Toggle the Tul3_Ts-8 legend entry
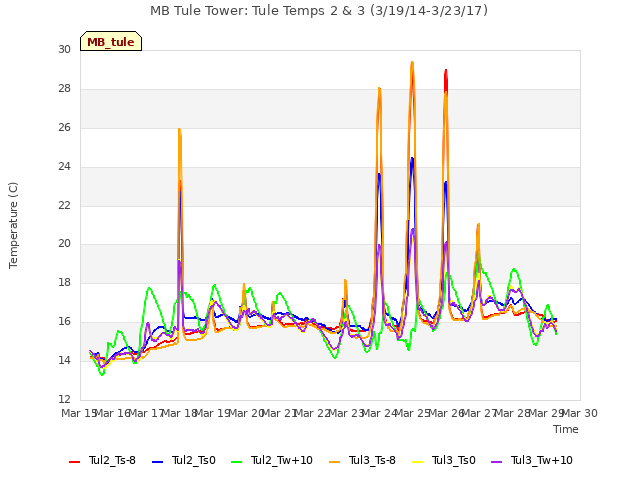Screen dimensions: 640x480 [x=362, y=460]
